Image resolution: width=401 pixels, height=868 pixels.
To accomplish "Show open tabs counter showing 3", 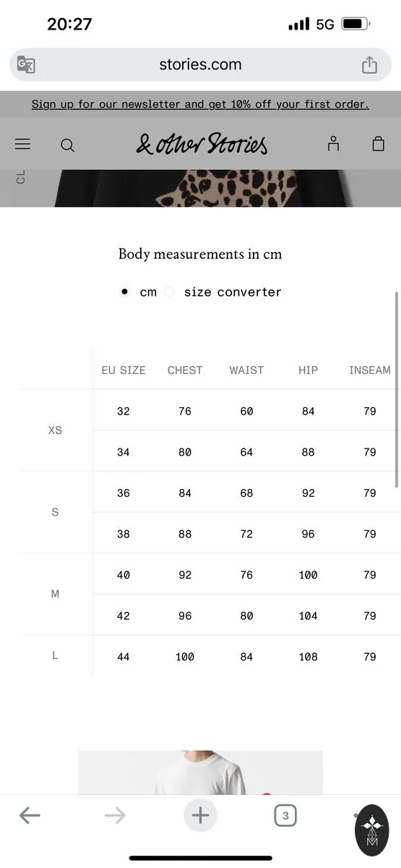I will [x=285, y=816].
